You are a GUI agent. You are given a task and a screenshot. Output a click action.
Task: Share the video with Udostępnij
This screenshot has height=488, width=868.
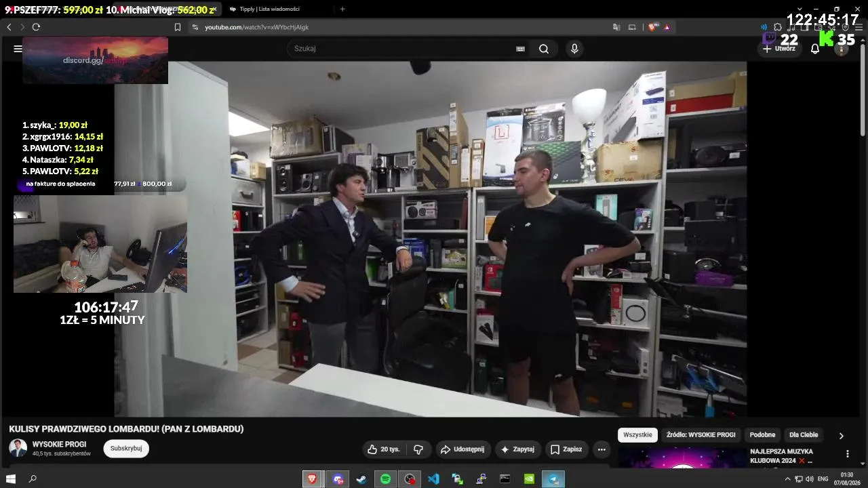462,449
